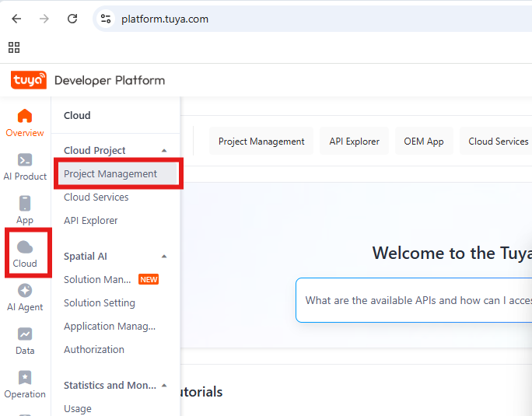This screenshot has width=532, height=416.
Task: Click the NEW badge beside Solution Management
Action: tap(149, 280)
